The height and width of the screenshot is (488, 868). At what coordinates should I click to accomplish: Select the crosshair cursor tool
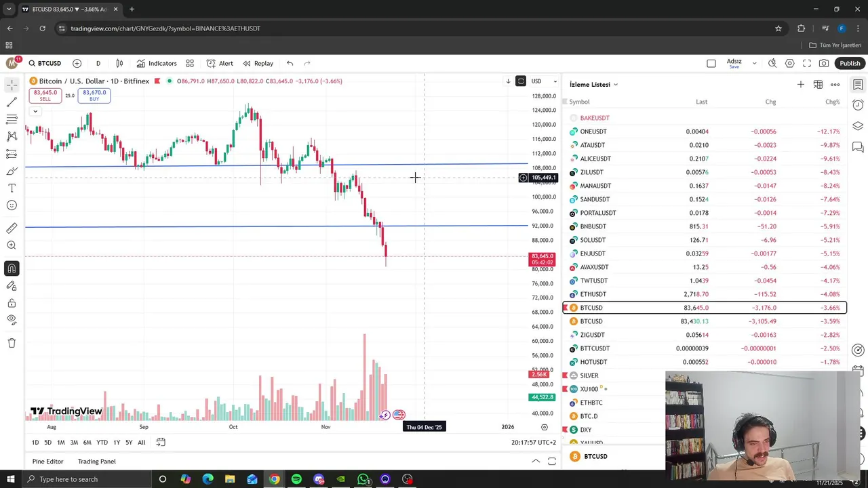(x=12, y=85)
